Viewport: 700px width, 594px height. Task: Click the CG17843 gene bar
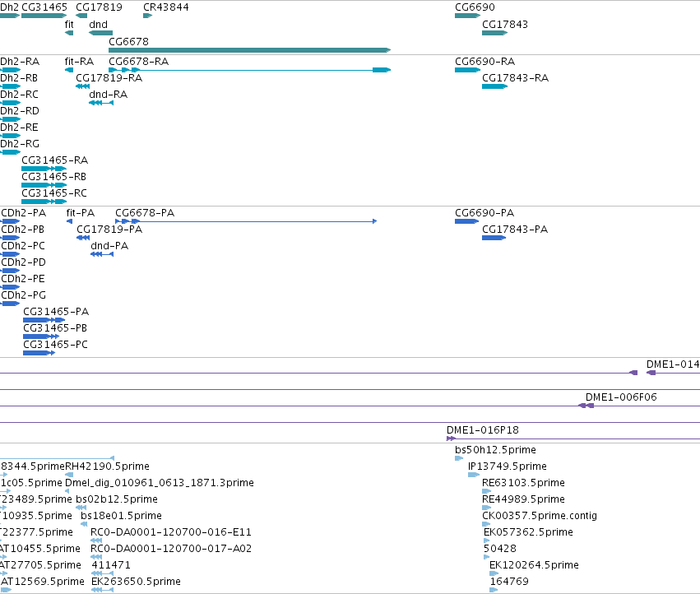[494, 33]
